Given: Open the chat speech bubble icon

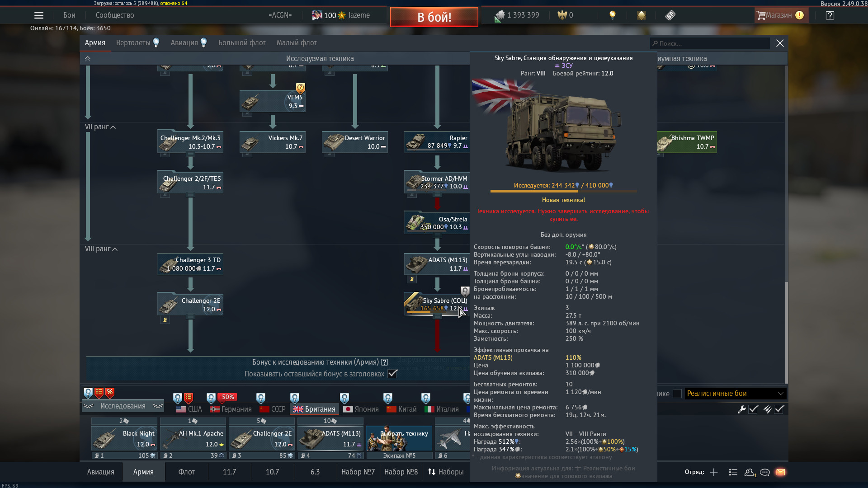Looking at the screenshot, I should point(765,472).
